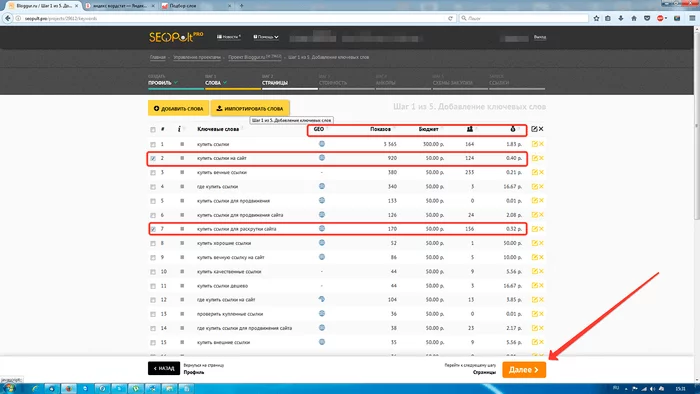Edit the row 'купить внешние ссылки'
This screenshot has height=394, width=700.
[534, 342]
